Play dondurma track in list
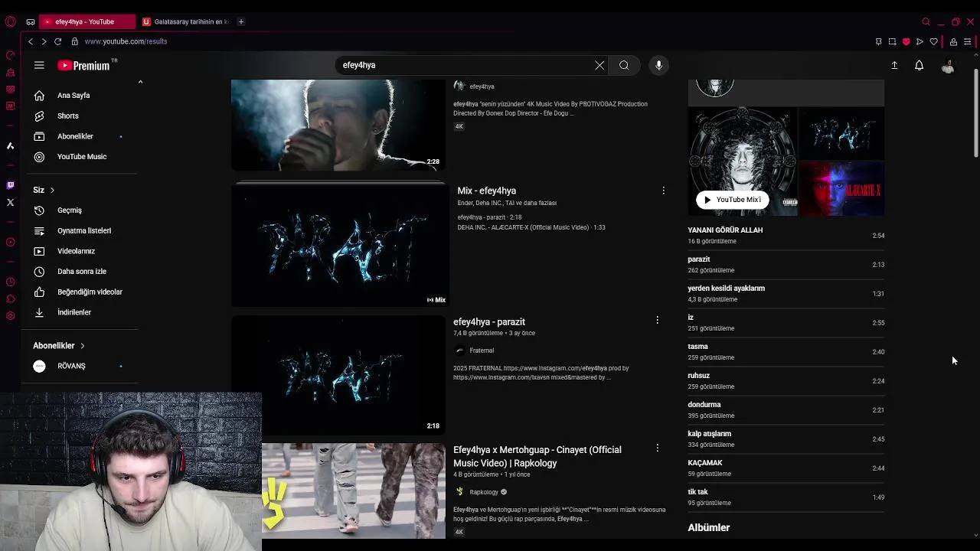Image resolution: width=980 pixels, height=551 pixels. click(786, 409)
